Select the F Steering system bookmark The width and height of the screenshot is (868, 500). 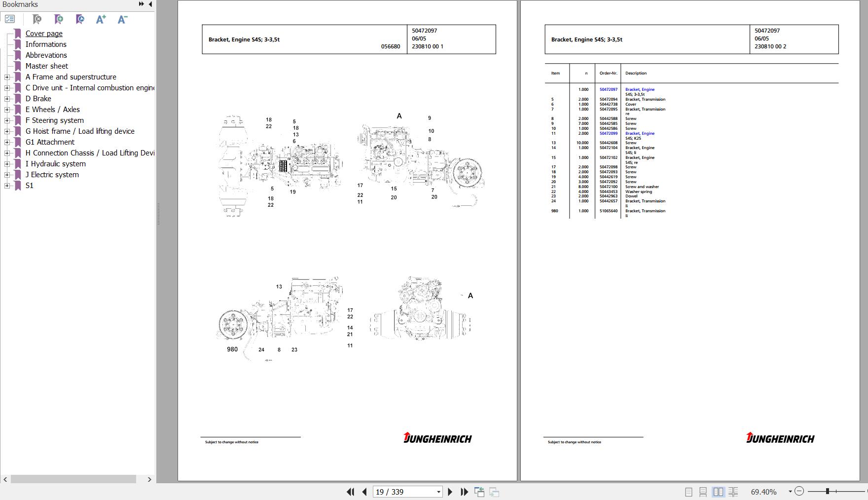(55, 120)
